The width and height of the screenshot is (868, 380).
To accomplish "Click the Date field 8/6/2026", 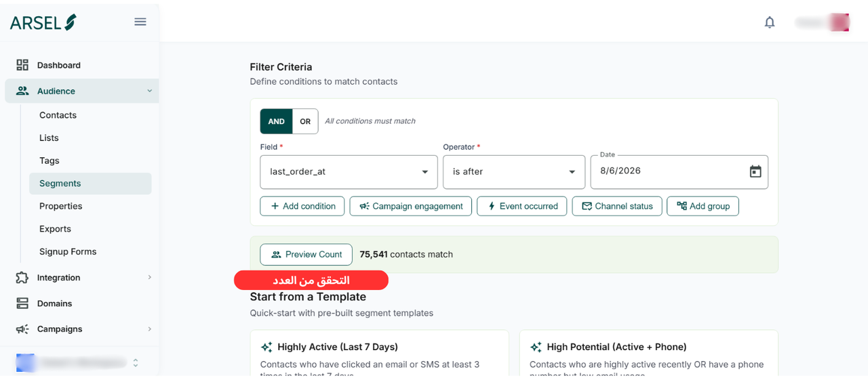I will pos(679,171).
